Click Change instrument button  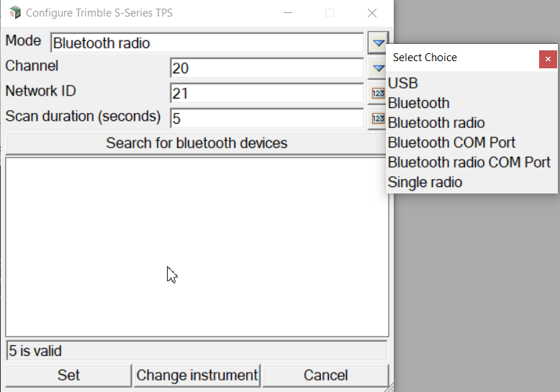pos(197,375)
